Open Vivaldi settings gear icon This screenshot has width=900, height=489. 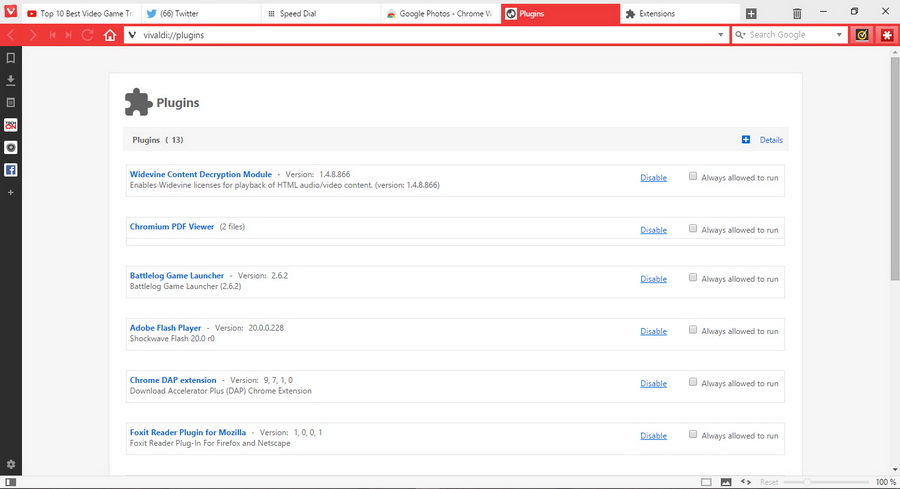click(10, 464)
